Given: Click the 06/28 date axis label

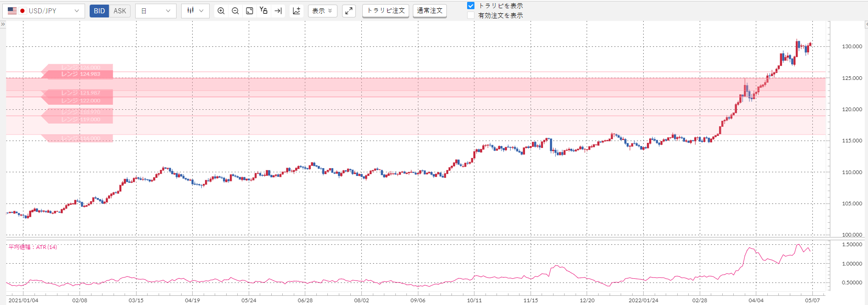Looking at the screenshot, I should click(x=305, y=300).
